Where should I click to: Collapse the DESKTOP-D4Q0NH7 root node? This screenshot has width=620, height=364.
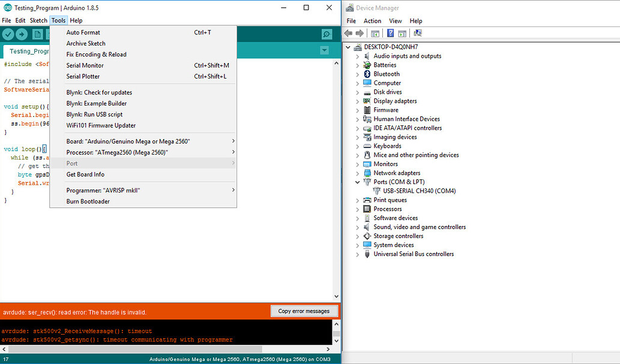pos(349,46)
